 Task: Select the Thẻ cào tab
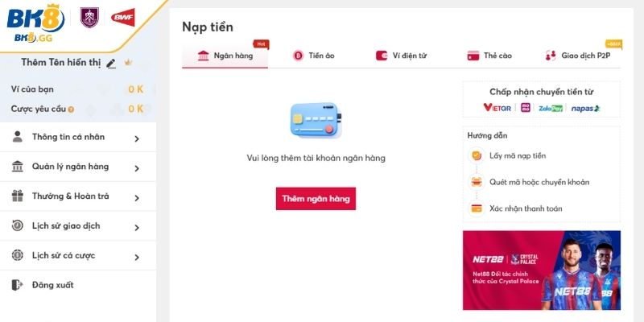[x=489, y=56]
